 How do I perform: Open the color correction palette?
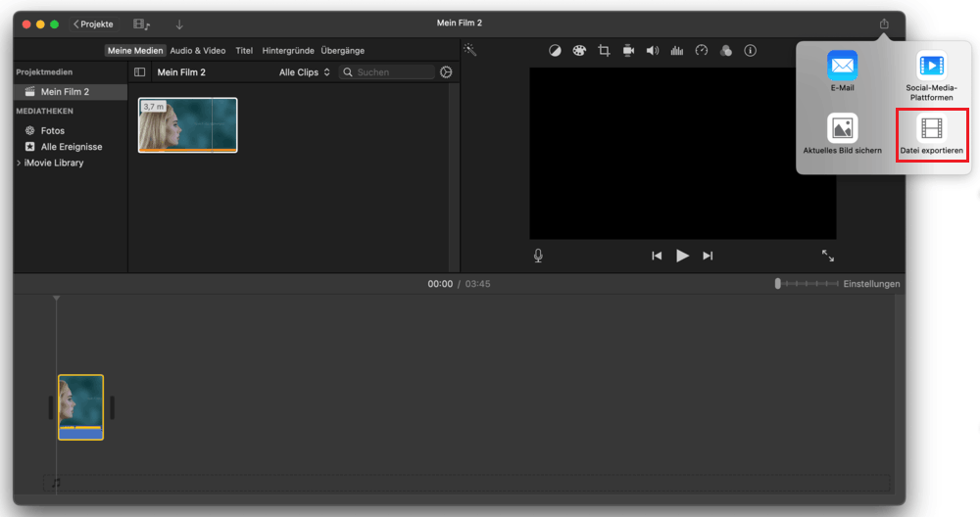(x=579, y=51)
